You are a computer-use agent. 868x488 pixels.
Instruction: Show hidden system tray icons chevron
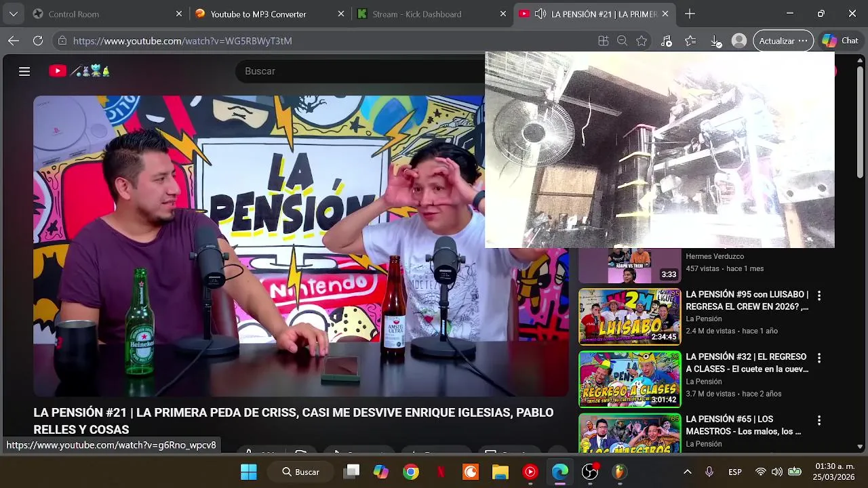tap(687, 472)
